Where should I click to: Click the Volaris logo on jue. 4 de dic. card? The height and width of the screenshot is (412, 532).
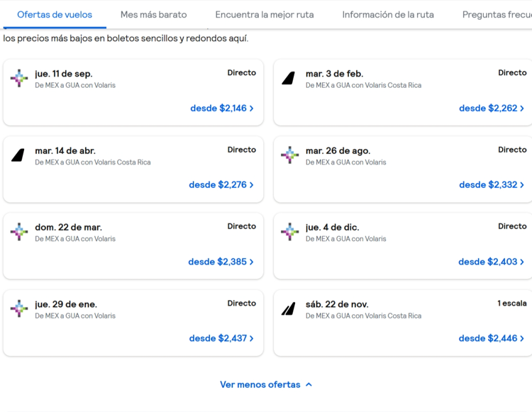pyautogui.click(x=289, y=232)
